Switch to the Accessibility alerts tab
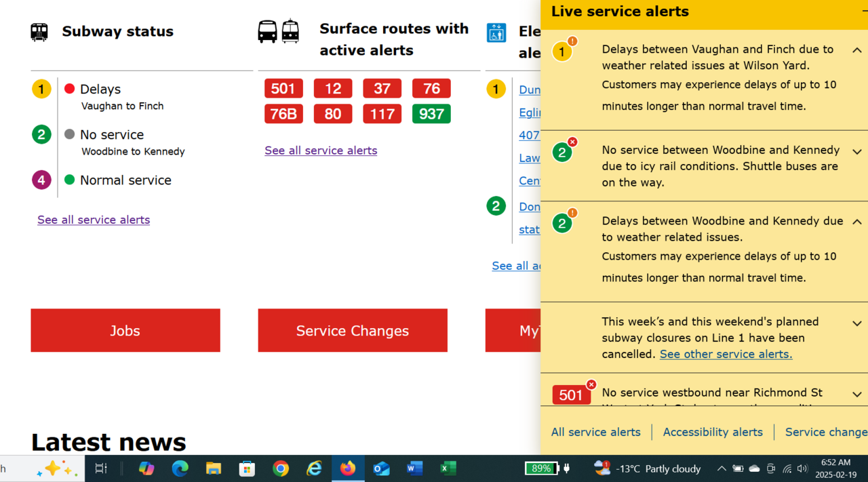The image size is (868, 482). click(x=713, y=432)
